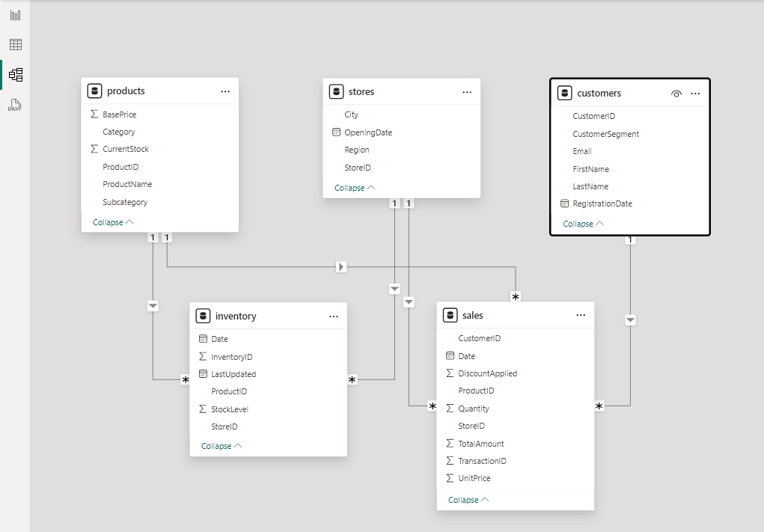Collapse the products table card

pos(113,222)
